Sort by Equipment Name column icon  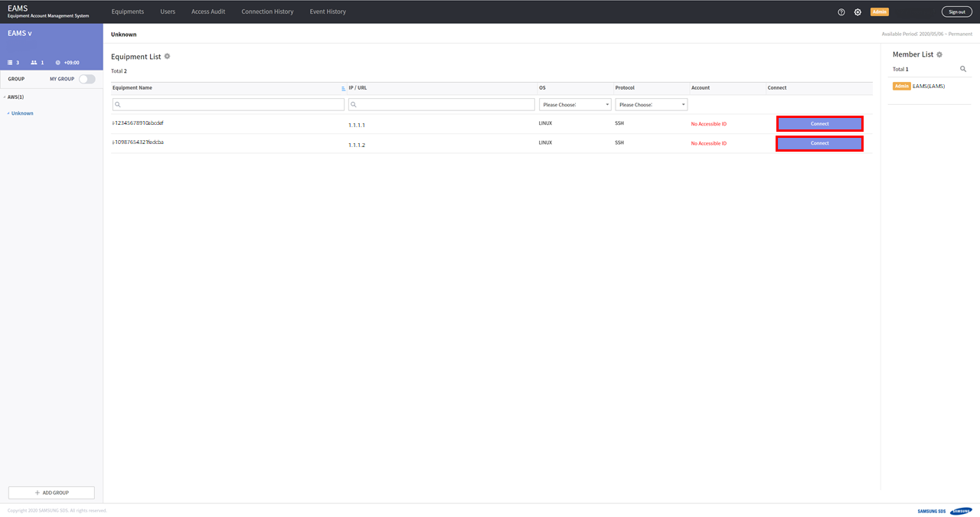pos(343,88)
